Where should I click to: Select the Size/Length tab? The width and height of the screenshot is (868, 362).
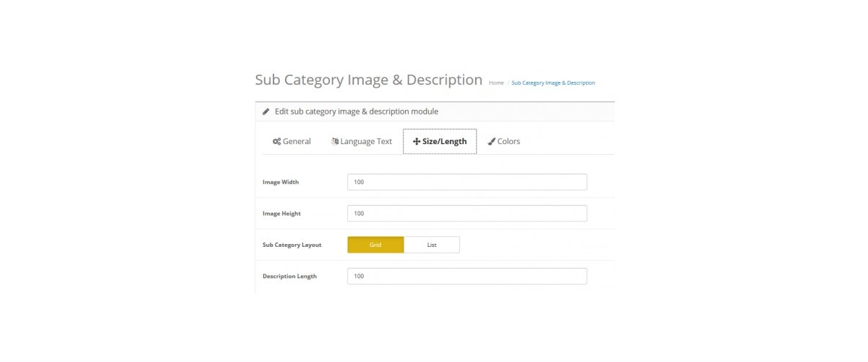(440, 141)
